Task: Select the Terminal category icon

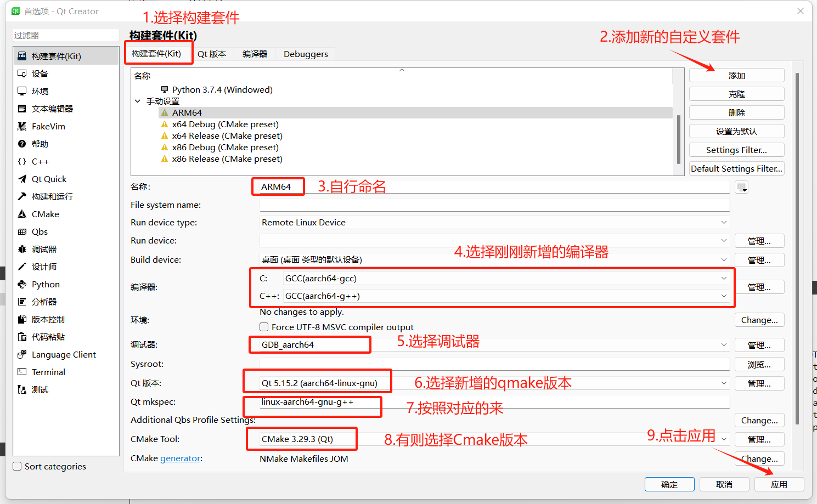Action: pos(22,372)
